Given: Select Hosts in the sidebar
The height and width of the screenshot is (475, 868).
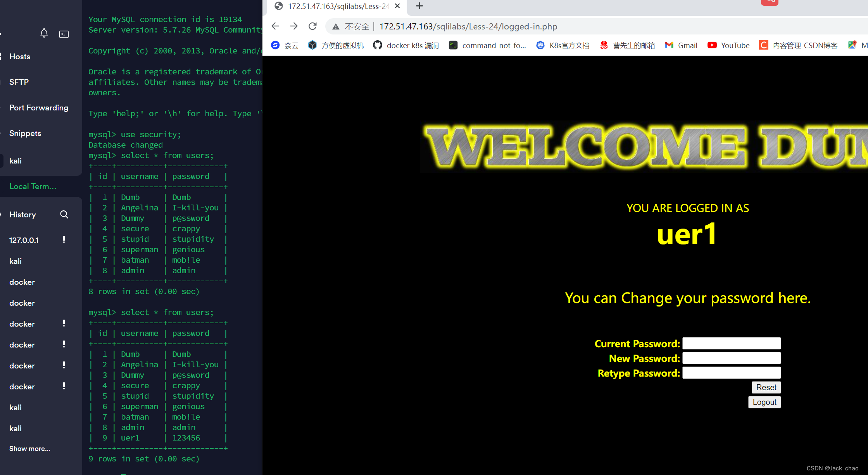Looking at the screenshot, I should 20,57.
